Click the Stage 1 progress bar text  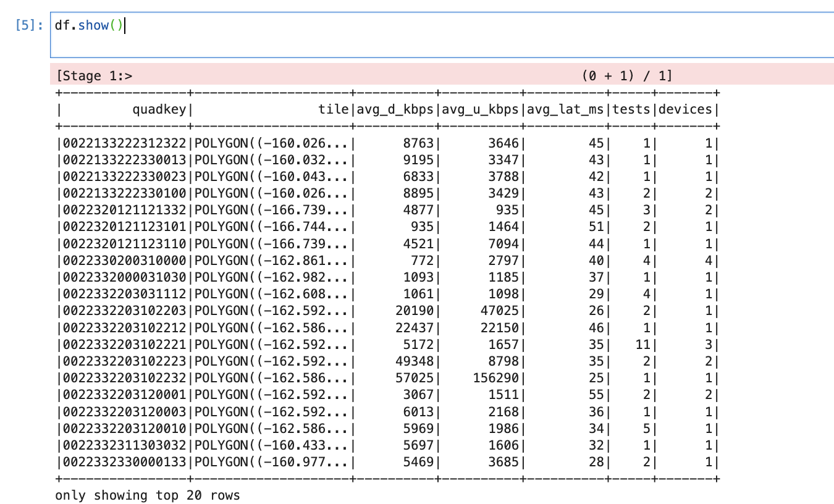click(x=95, y=76)
